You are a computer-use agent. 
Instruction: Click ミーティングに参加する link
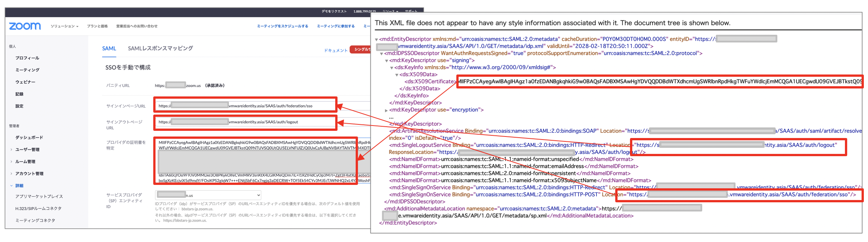336,26
